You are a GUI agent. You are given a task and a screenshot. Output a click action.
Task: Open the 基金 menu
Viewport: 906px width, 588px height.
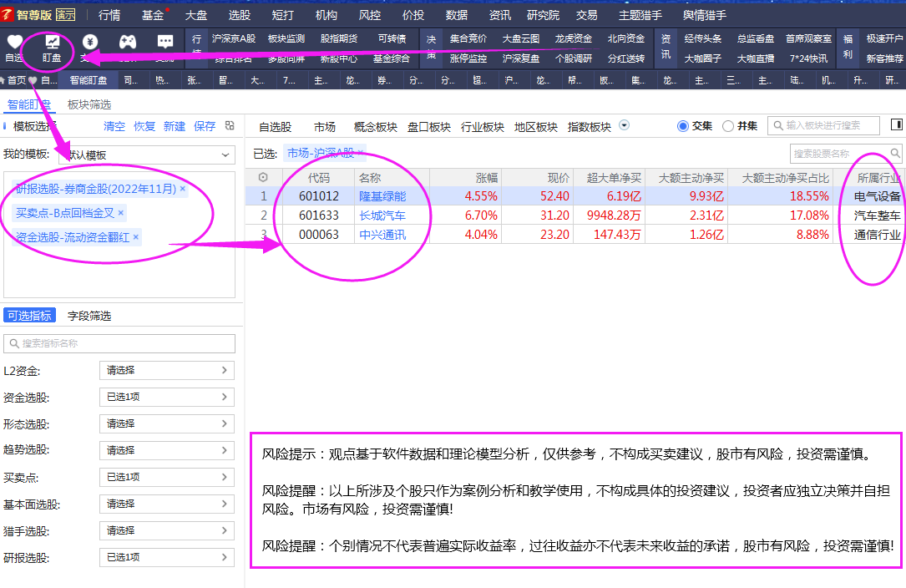153,15
